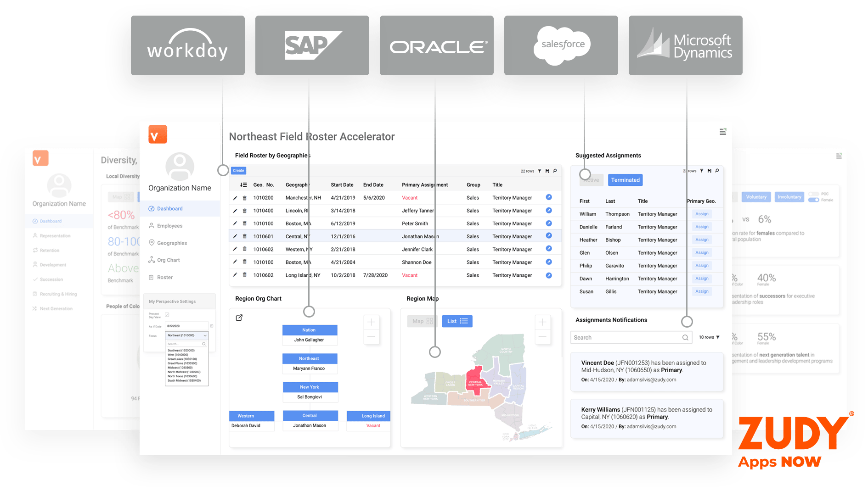The width and height of the screenshot is (868, 491).
Task: Click the profile avatar above Organization Name
Action: click(x=180, y=167)
